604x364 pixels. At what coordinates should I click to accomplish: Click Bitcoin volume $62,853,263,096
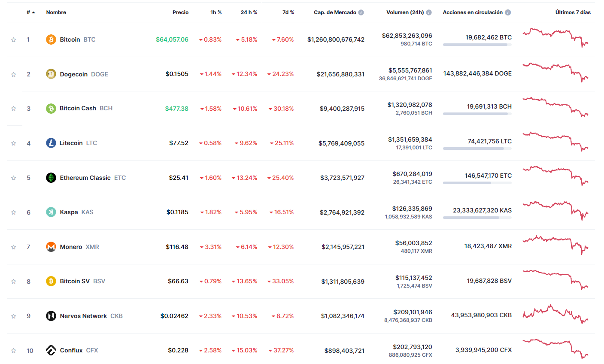407,36
